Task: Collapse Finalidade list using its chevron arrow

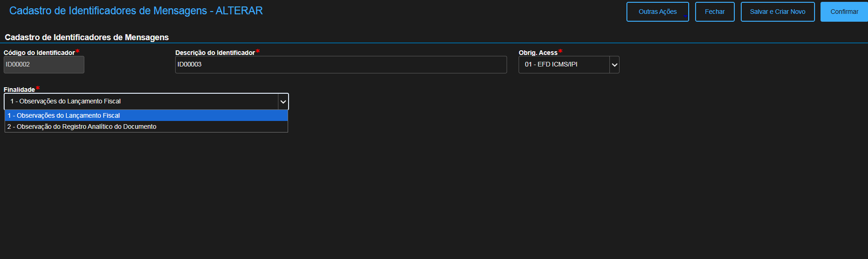Action: click(283, 102)
